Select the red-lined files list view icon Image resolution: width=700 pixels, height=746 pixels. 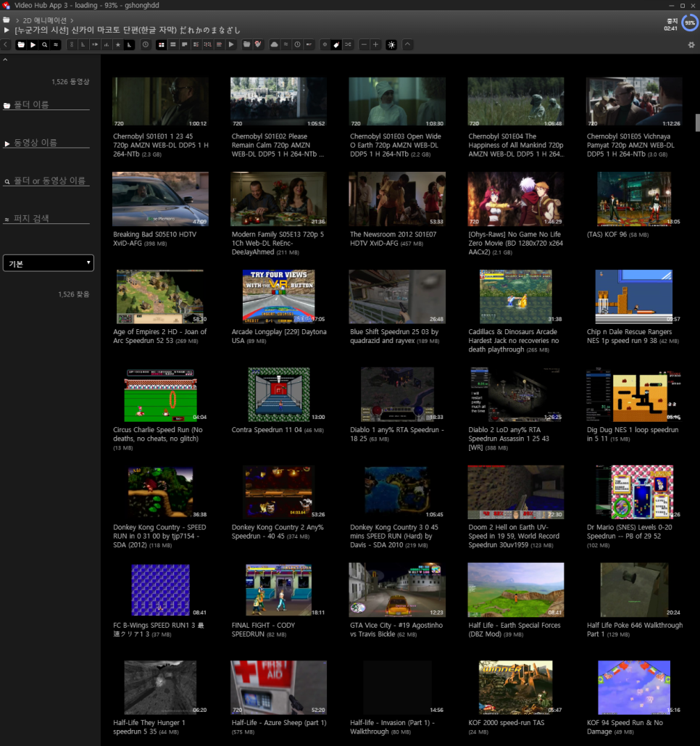(220, 44)
